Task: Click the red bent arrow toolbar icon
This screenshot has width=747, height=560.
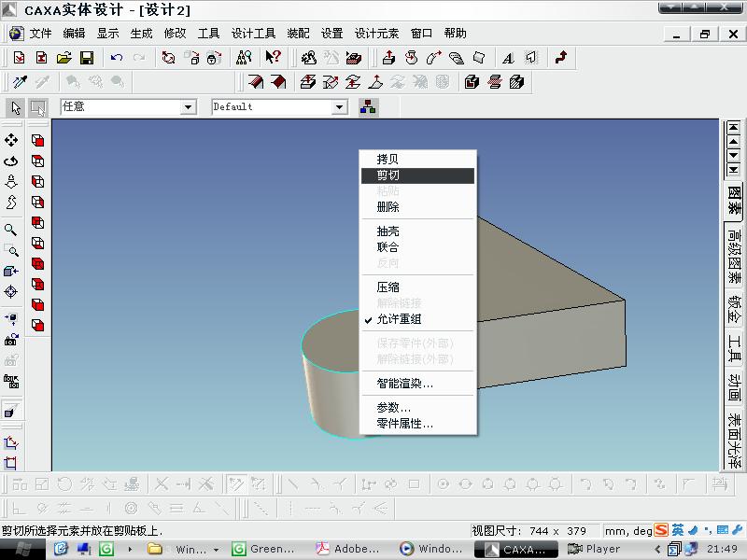Action: tap(561, 58)
